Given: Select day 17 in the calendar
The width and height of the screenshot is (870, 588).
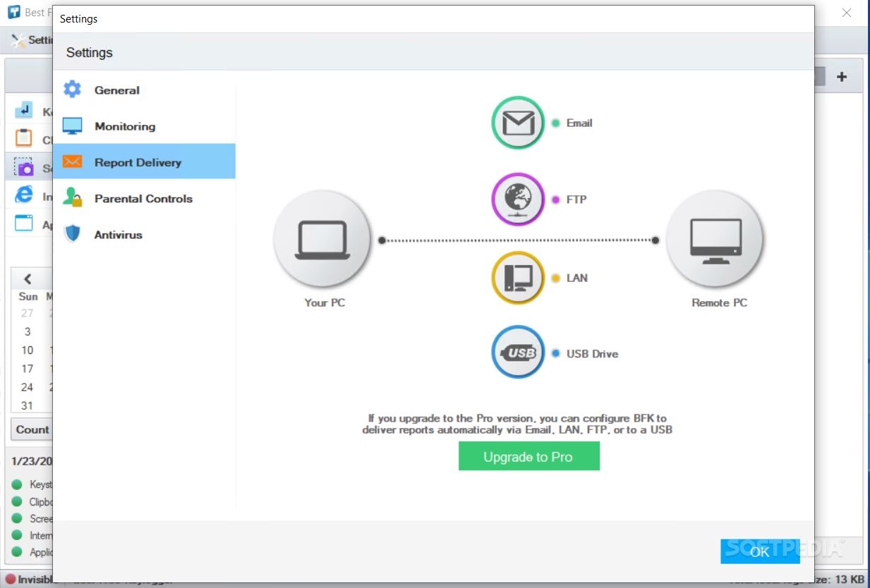Looking at the screenshot, I should click(27, 368).
